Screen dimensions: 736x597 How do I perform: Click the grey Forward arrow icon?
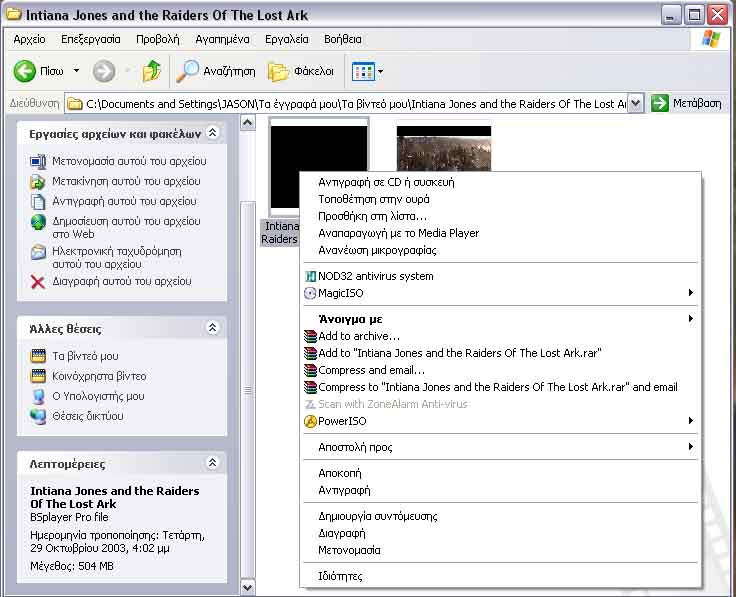click(x=104, y=71)
